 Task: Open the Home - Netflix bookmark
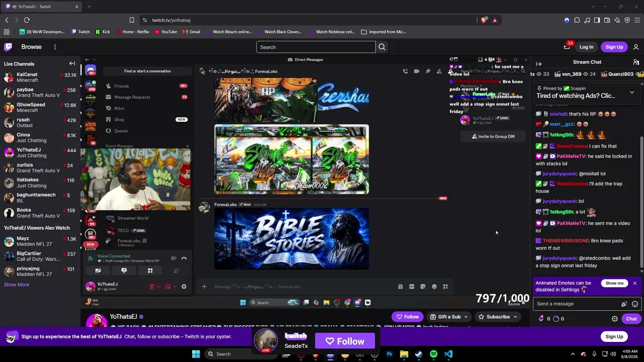click(132, 32)
